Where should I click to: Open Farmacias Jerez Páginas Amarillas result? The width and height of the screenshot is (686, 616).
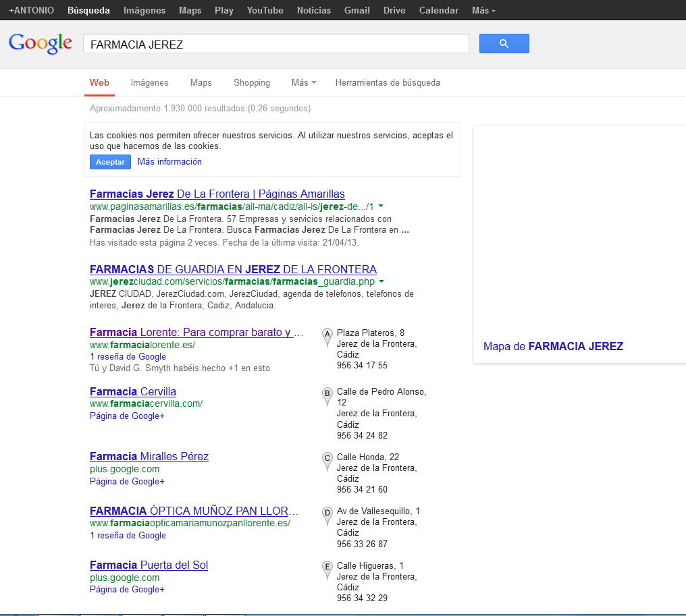[217, 194]
